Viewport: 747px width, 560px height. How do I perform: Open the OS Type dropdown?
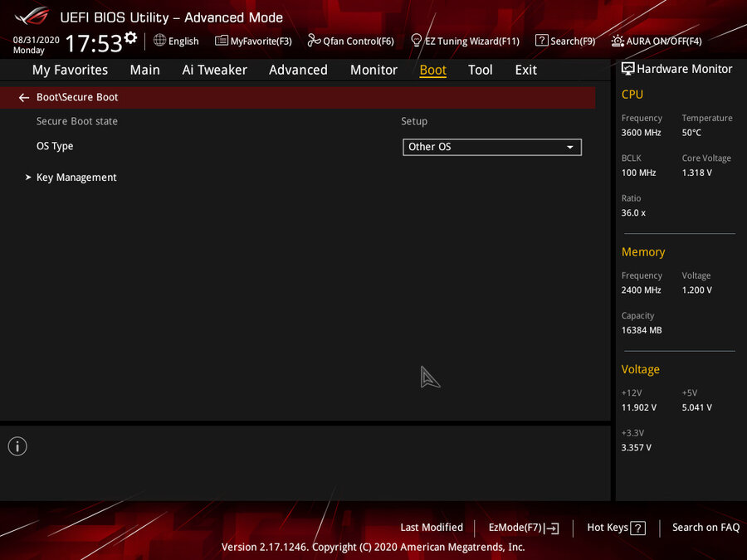coord(492,147)
